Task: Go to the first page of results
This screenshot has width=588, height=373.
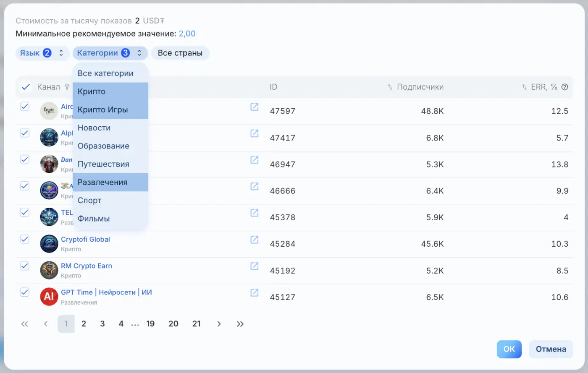Action: (25, 324)
